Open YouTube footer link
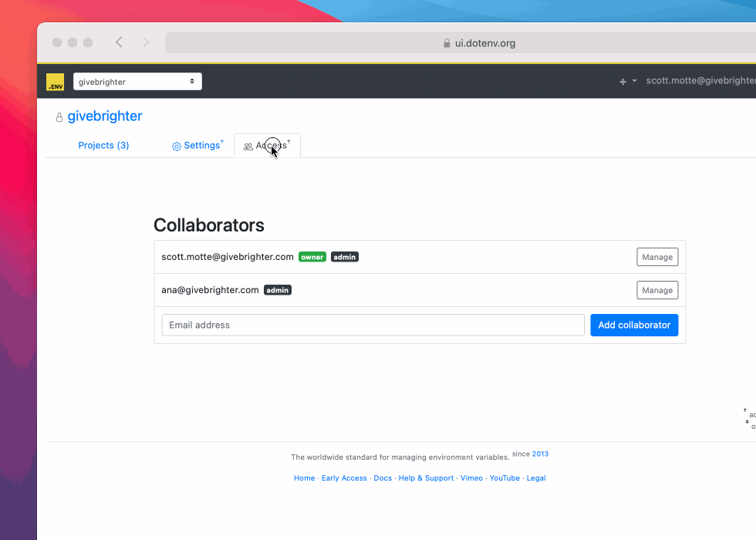The image size is (756, 540). tap(505, 478)
